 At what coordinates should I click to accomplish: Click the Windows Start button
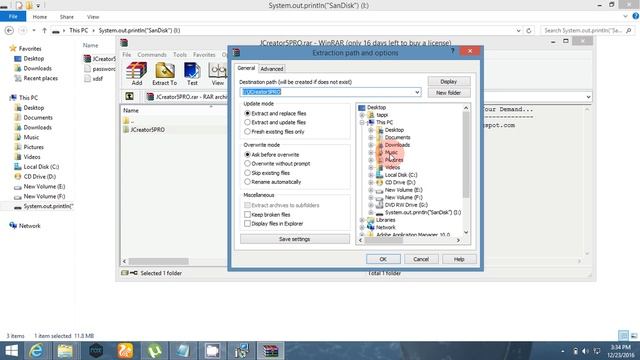point(11,351)
